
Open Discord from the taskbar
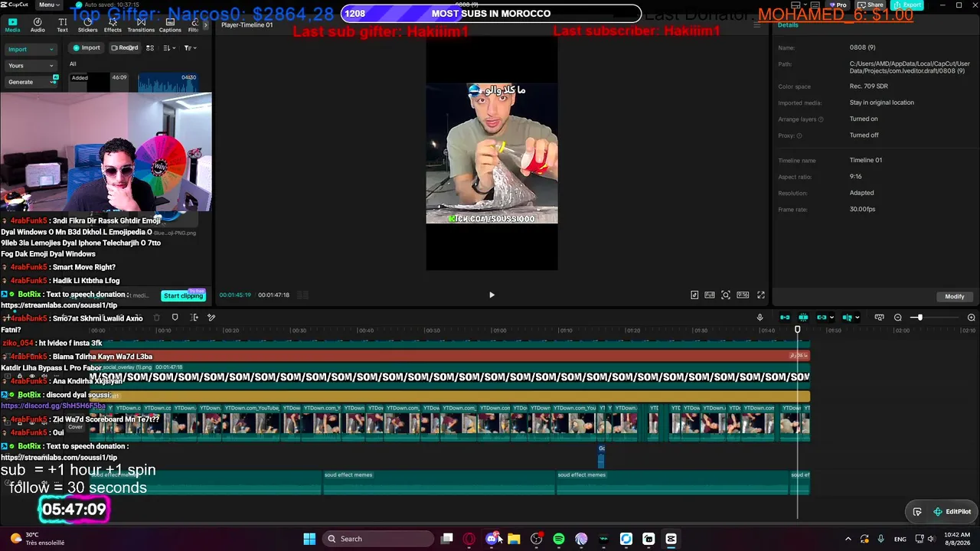[x=492, y=539]
